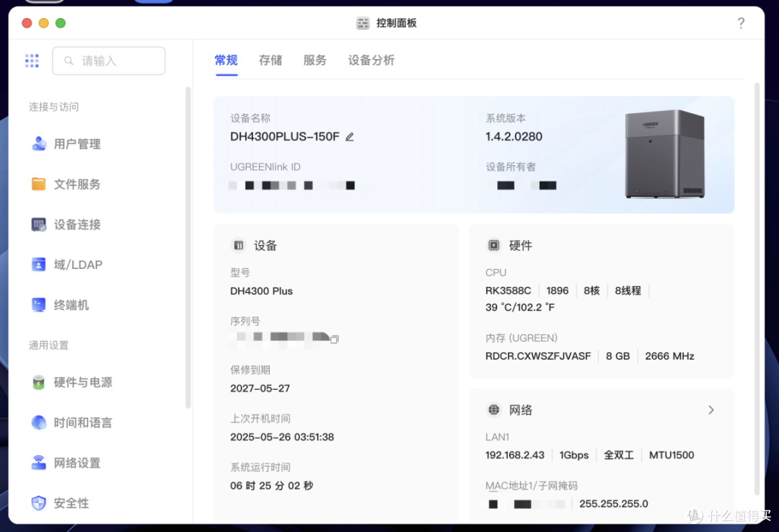The height and width of the screenshot is (532, 779).
Task: Switch to the 存储 tab
Action: tap(270, 60)
